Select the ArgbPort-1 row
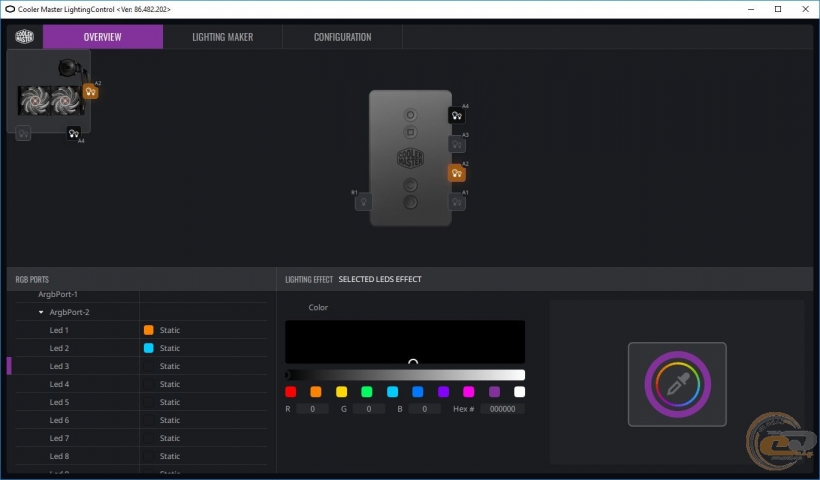The image size is (820, 480). point(141,295)
